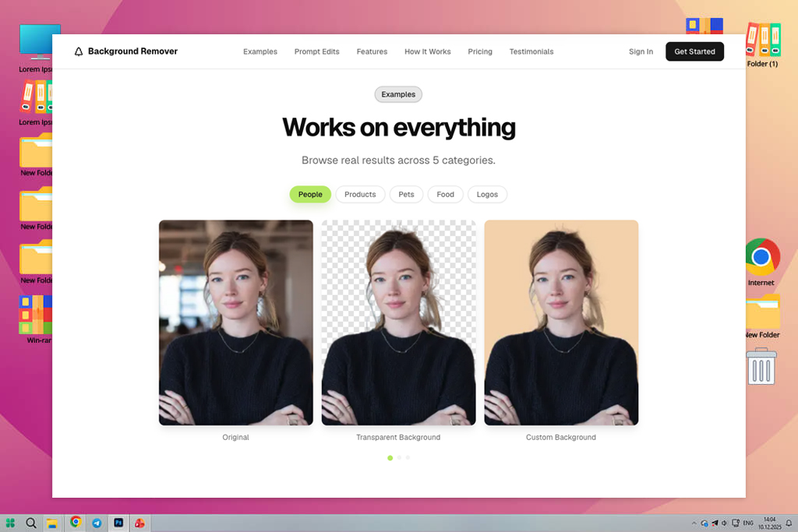
Task: Click the 'Works on everything' heading
Action: [398, 127]
